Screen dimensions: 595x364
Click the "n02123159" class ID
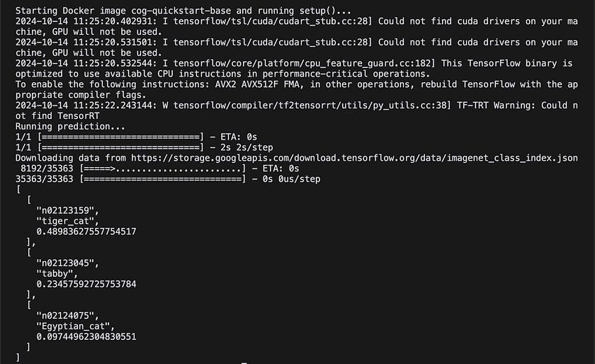coord(67,210)
